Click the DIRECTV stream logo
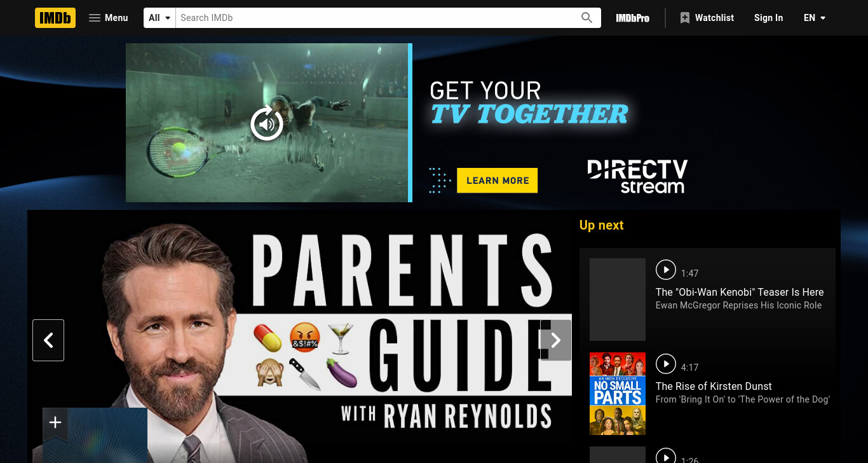This screenshot has width=868, height=463. [x=637, y=176]
